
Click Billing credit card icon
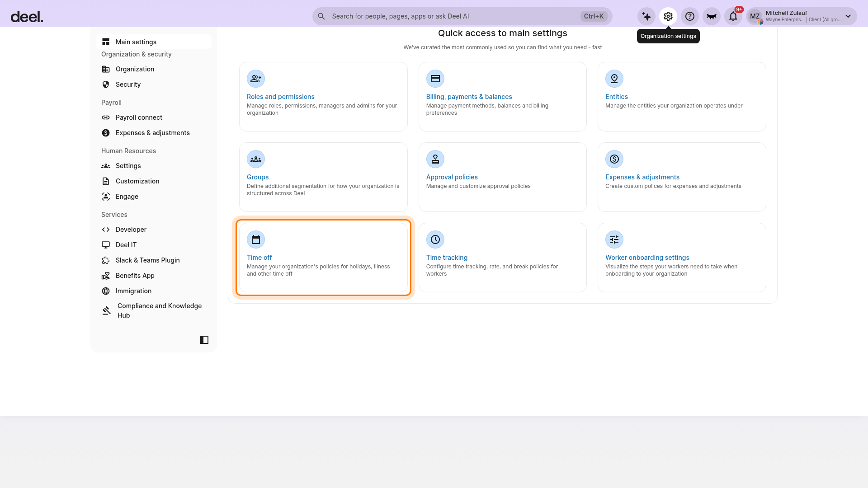pos(435,79)
